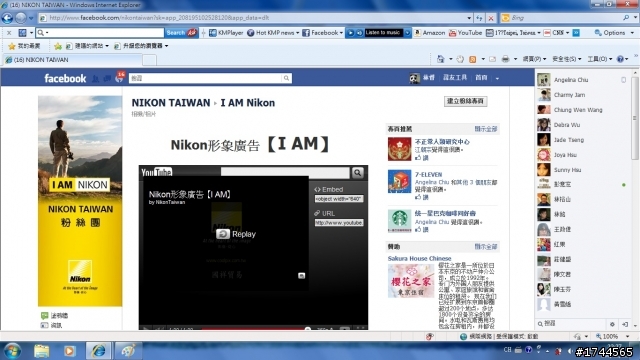Go back using the browser back arrow
Image resolution: width=640 pixels, height=360 pixels.
[x=7, y=18]
